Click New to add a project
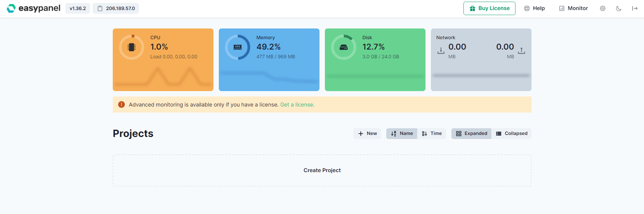Viewport: 644px width, 214px height. point(367,133)
